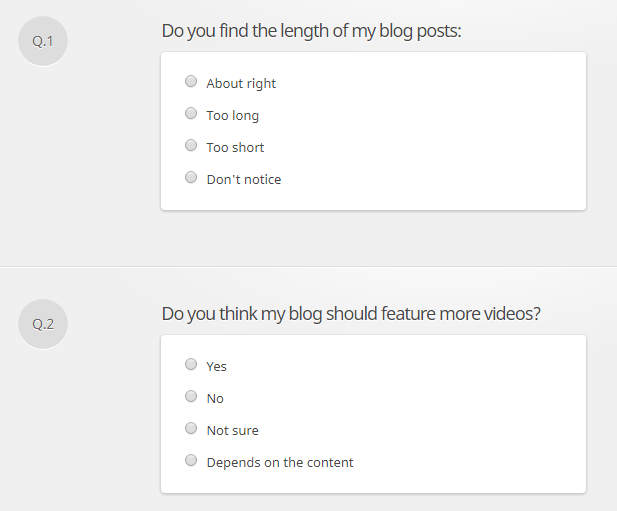Click the 'Depends on the content' label text

coord(279,463)
